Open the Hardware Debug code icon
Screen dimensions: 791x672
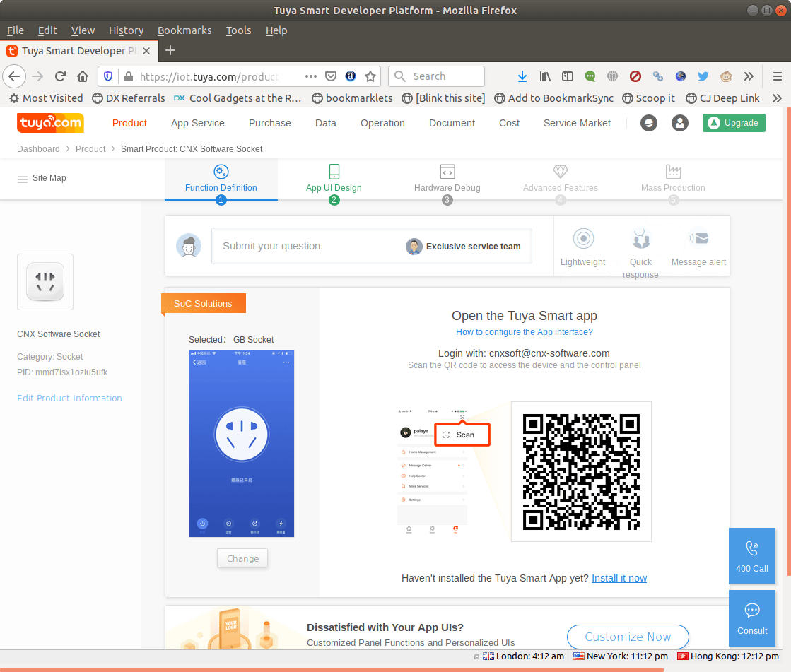tap(447, 172)
